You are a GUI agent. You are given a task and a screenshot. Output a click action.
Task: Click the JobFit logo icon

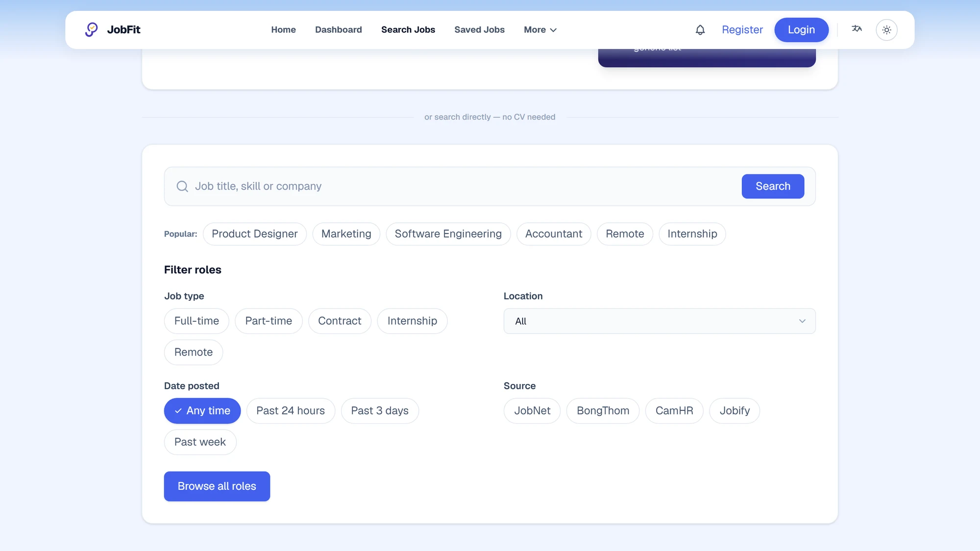91,29
